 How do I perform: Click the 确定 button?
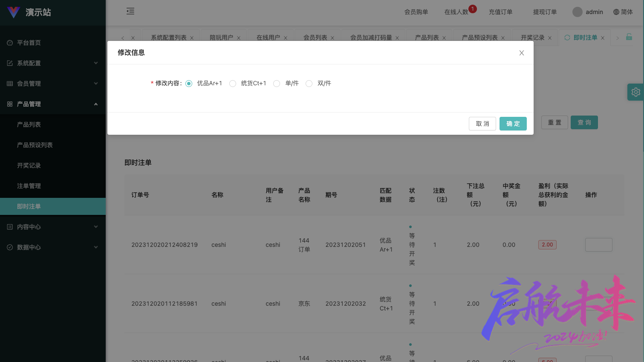(513, 124)
